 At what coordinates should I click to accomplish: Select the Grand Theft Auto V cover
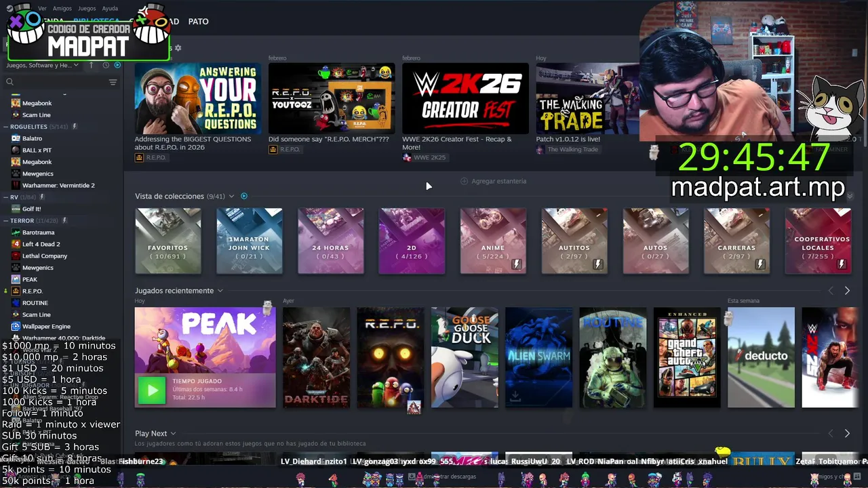687,358
